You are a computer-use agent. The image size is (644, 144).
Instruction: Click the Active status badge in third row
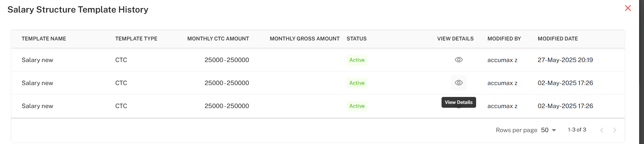(x=357, y=106)
